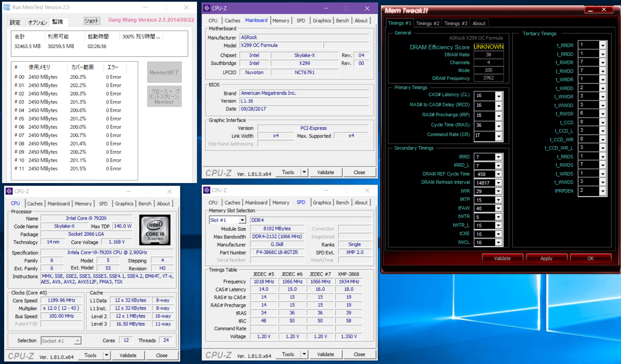The width and height of the screenshot is (621, 364).
Task: Open the RAS# to CAS# Delay (tRCD) dropdown
Action: tap(499, 106)
